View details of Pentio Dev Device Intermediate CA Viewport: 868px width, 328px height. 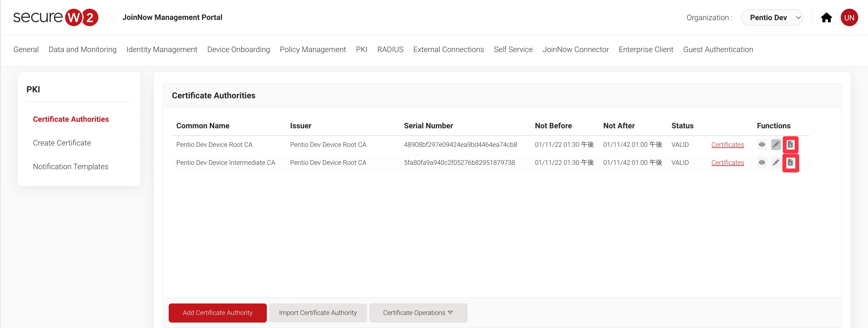pyautogui.click(x=762, y=162)
